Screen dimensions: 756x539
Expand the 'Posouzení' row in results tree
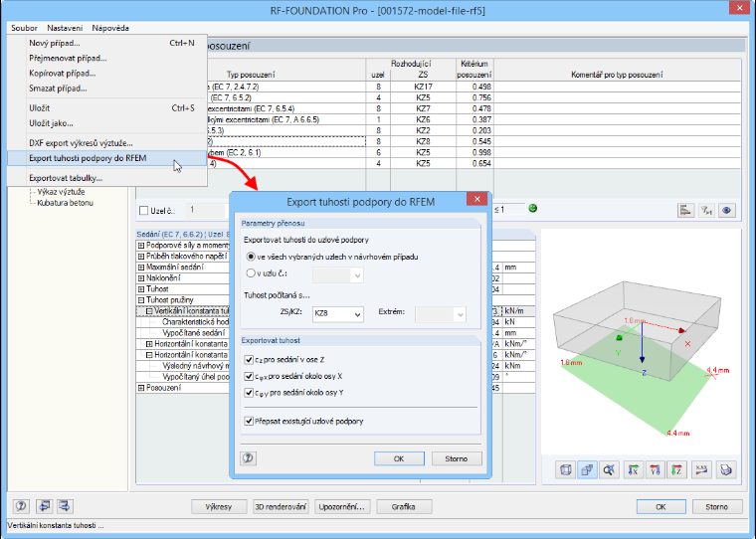pyautogui.click(x=141, y=388)
